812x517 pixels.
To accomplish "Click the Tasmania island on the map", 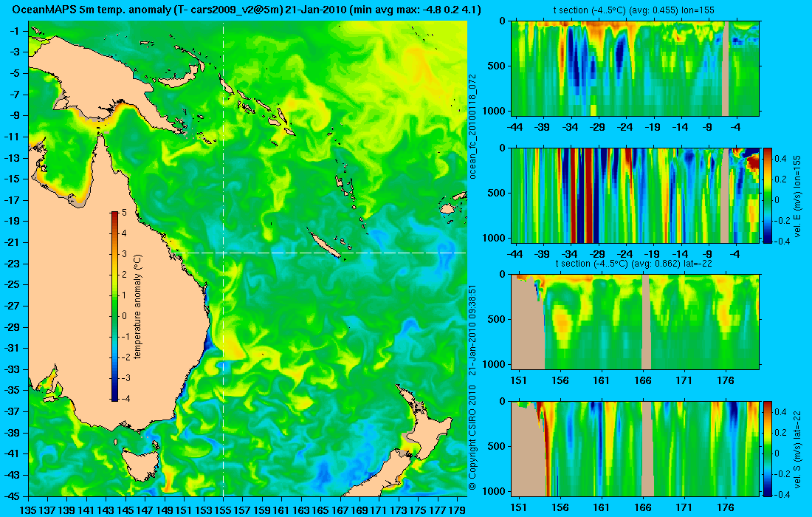I will click(141, 465).
